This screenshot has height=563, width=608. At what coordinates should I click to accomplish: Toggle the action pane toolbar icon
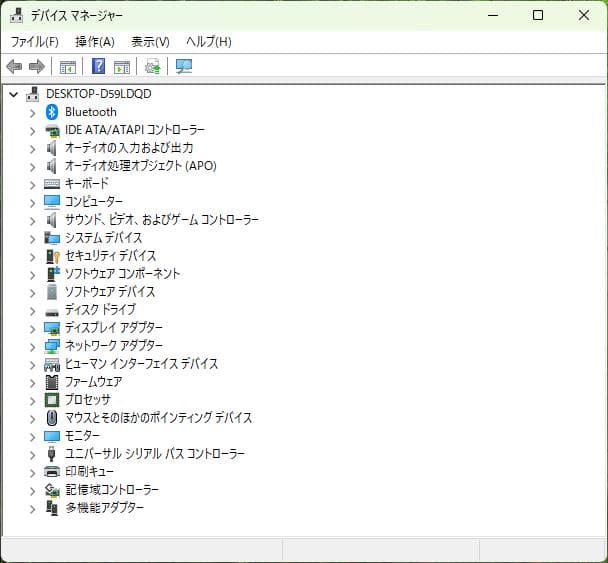pyautogui.click(x=122, y=67)
